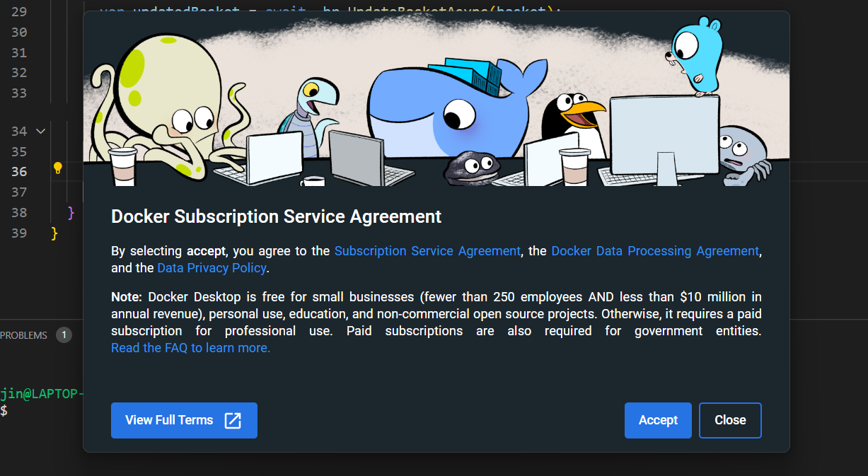
Task: Click the PROBLEMS count badge
Action: tap(64, 335)
